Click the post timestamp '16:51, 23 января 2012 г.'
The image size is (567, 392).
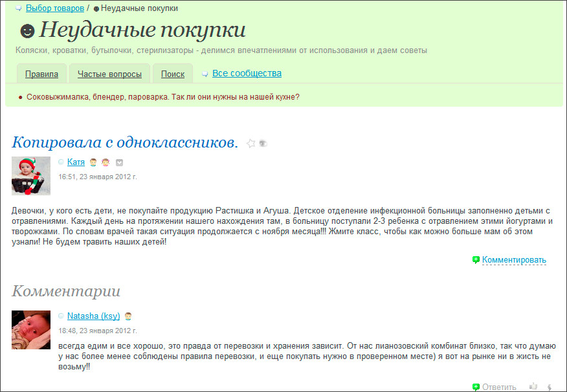(98, 177)
